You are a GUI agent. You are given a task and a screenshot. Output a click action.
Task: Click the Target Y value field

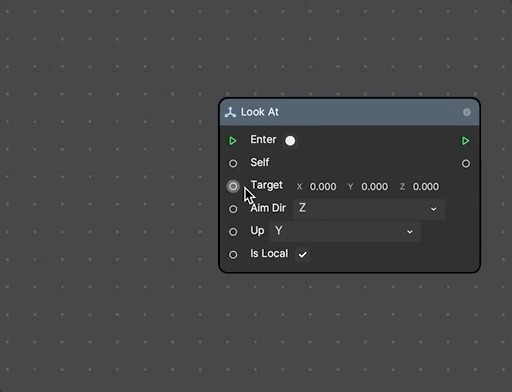coord(374,186)
